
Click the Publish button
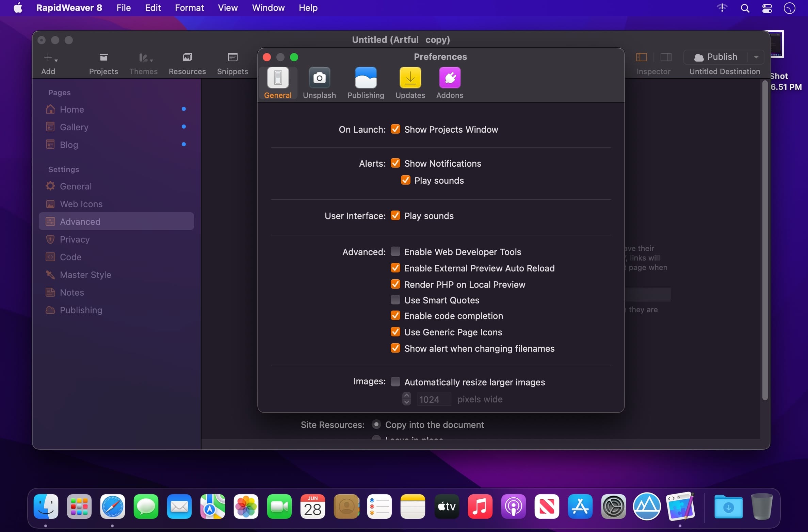[x=716, y=57]
